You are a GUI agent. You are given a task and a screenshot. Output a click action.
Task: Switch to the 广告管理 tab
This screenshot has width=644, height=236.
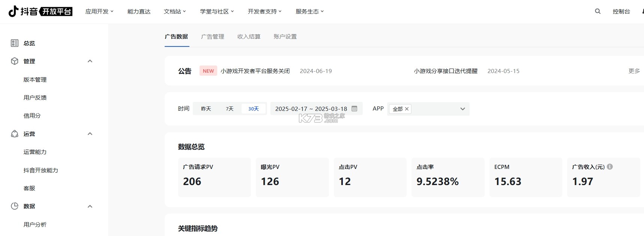click(213, 37)
